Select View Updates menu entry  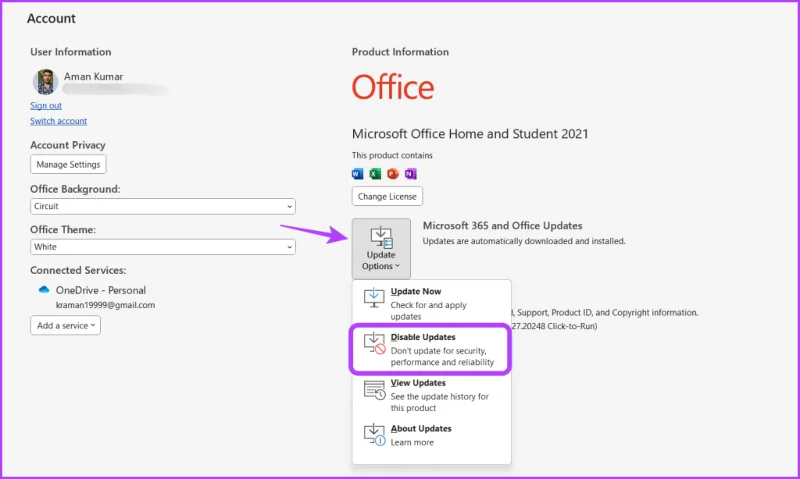(x=431, y=395)
